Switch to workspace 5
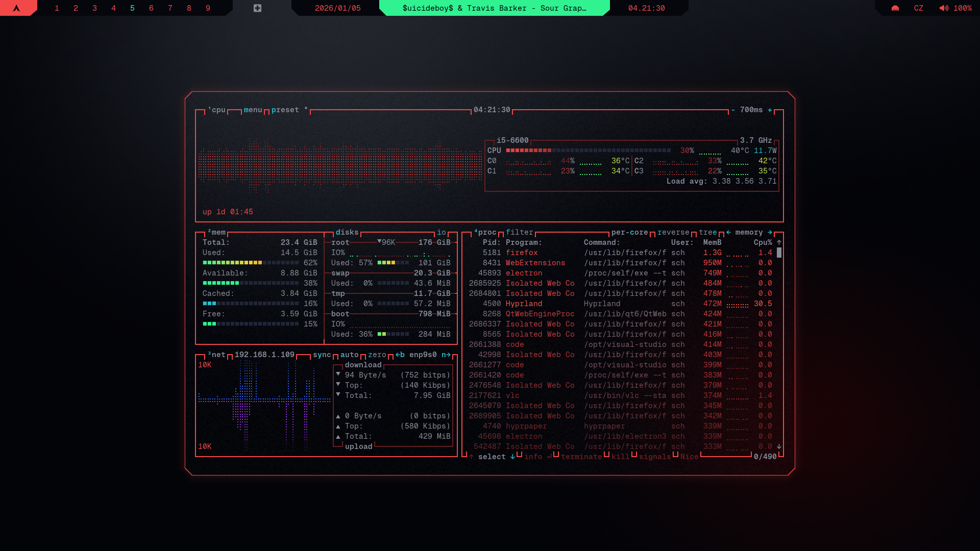 pyautogui.click(x=132, y=8)
